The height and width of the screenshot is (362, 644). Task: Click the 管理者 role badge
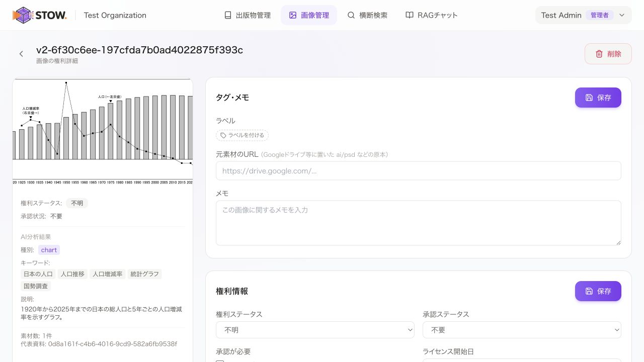click(600, 15)
